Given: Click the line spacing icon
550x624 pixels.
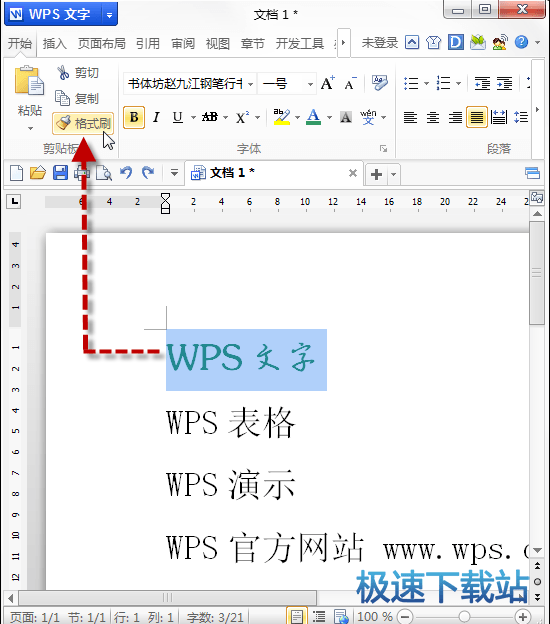Looking at the screenshot, I should (521, 117).
